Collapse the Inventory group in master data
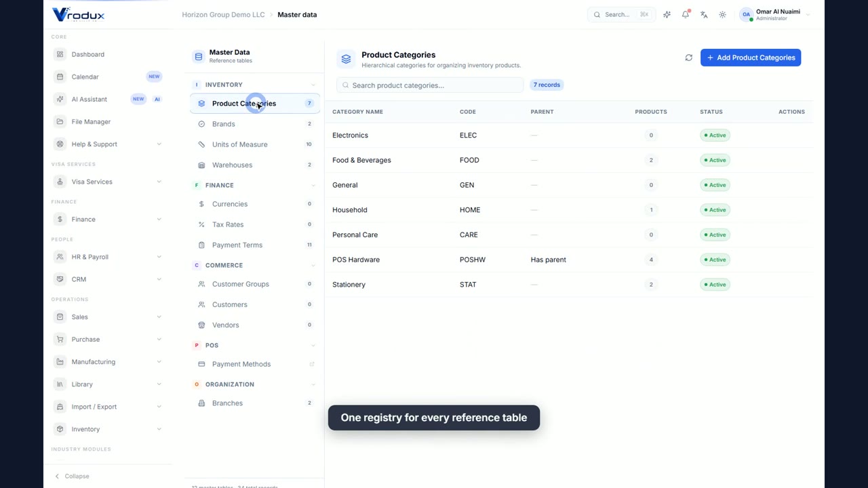This screenshot has height=488, width=868. click(x=313, y=85)
